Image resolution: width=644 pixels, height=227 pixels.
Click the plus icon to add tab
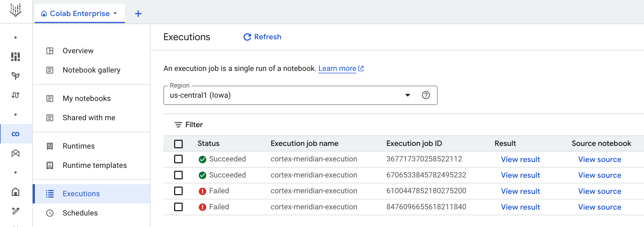pos(138,14)
